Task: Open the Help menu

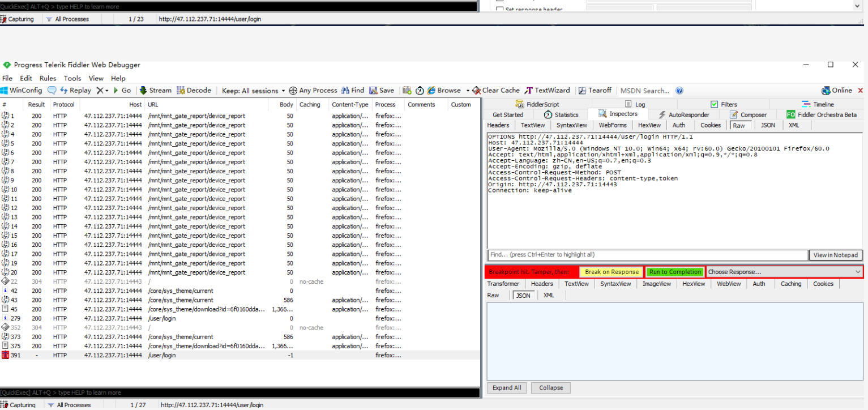Action: 118,78
